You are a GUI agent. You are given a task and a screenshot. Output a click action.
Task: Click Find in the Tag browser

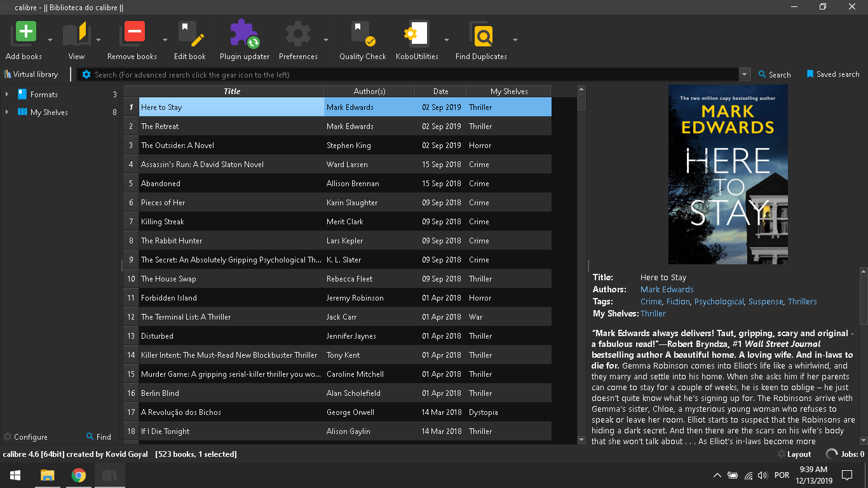tap(98, 437)
